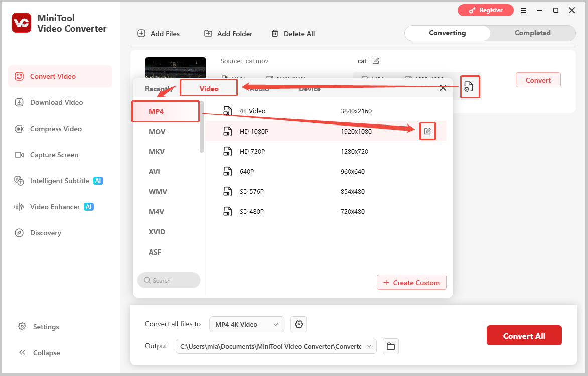
Task: Select WMV in the format list
Action: tap(166, 192)
